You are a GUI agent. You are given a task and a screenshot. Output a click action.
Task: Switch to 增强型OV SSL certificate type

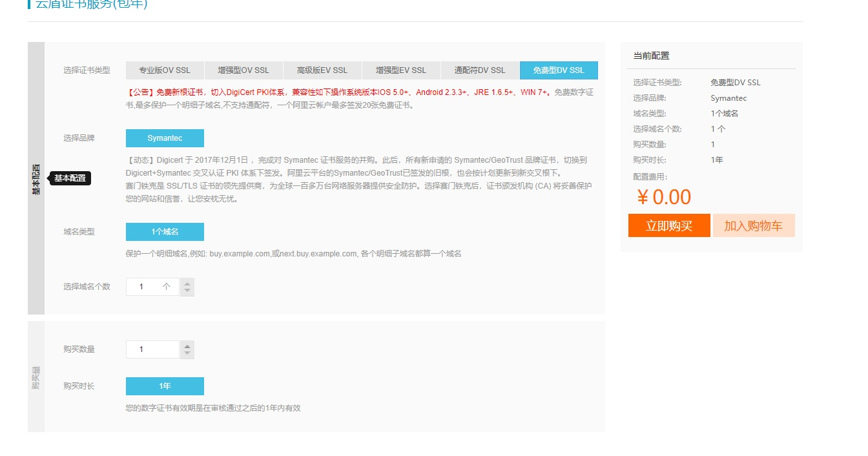tap(243, 70)
